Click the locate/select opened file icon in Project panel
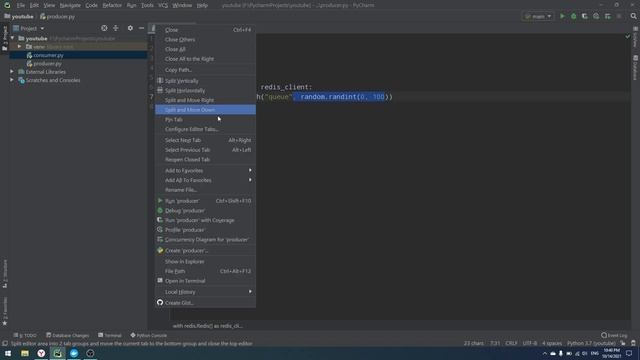The width and height of the screenshot is (640, 360). [104, 28]
